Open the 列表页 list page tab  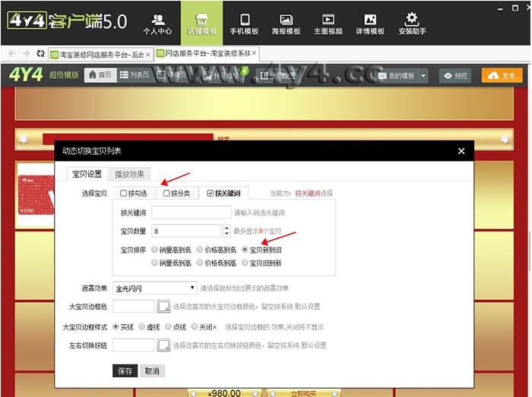(x=135, y=75)
